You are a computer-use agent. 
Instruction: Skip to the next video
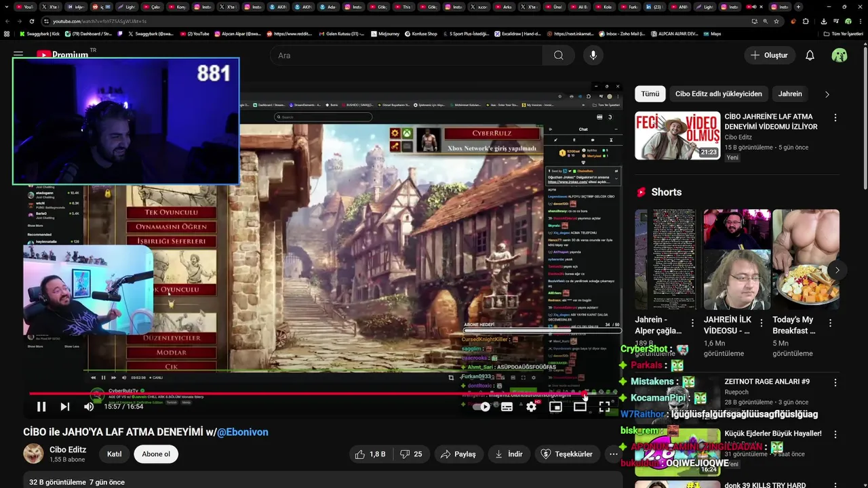pos(65,407)
